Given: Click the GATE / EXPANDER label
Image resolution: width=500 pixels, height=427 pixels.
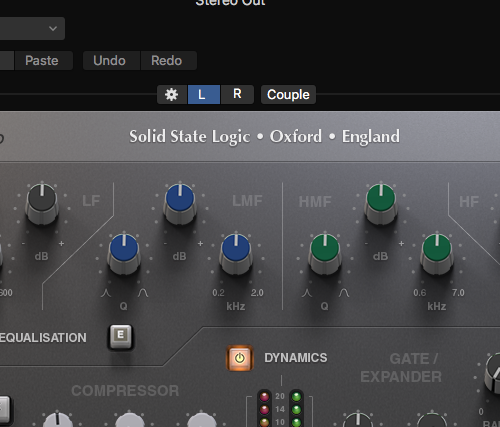Looking at the screenshot, I should coord(401,368).
